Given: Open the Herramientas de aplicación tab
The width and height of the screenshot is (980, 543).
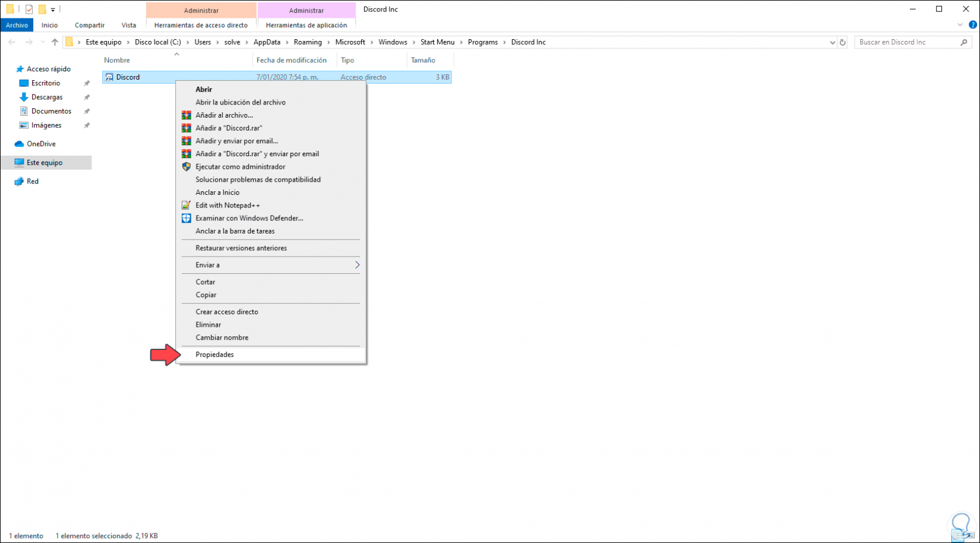Looking at the screenshot, I should [306, 25].
